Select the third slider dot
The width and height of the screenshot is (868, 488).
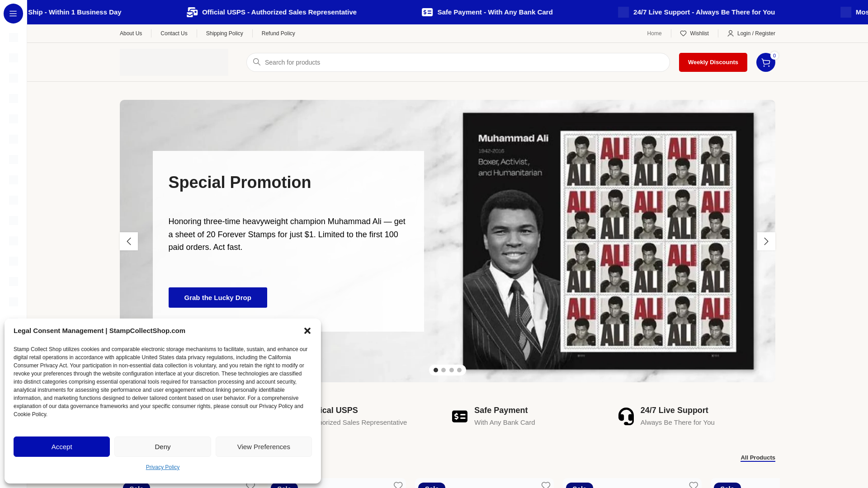tap(452, 370)
